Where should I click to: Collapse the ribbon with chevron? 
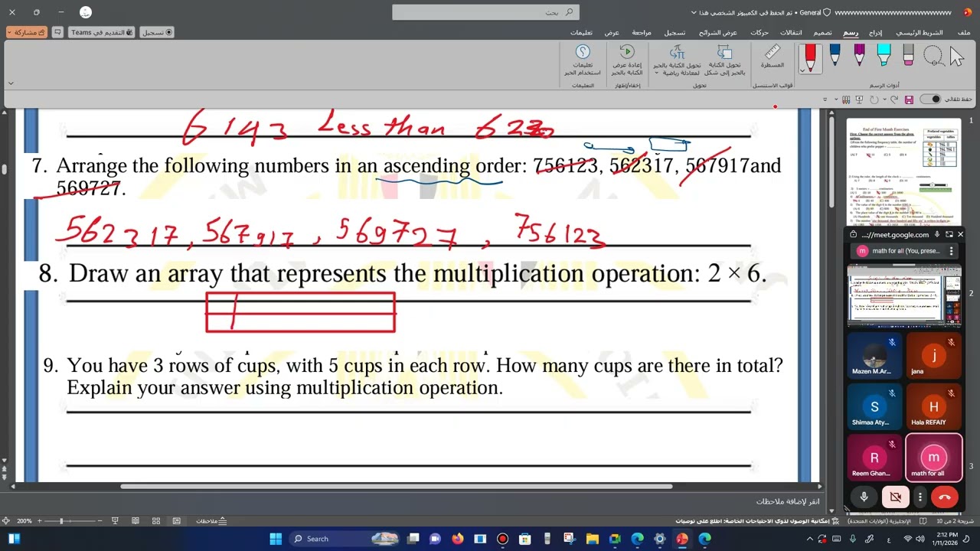(11, 83)
